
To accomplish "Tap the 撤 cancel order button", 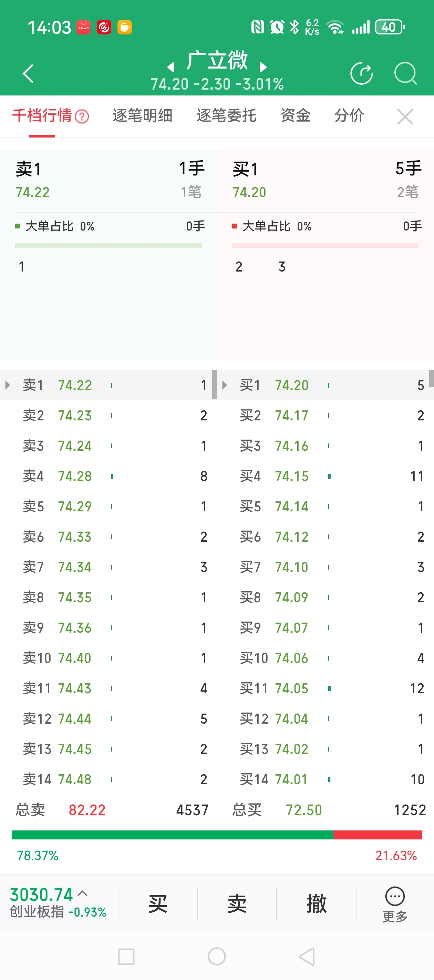I will tap(316, 904).
